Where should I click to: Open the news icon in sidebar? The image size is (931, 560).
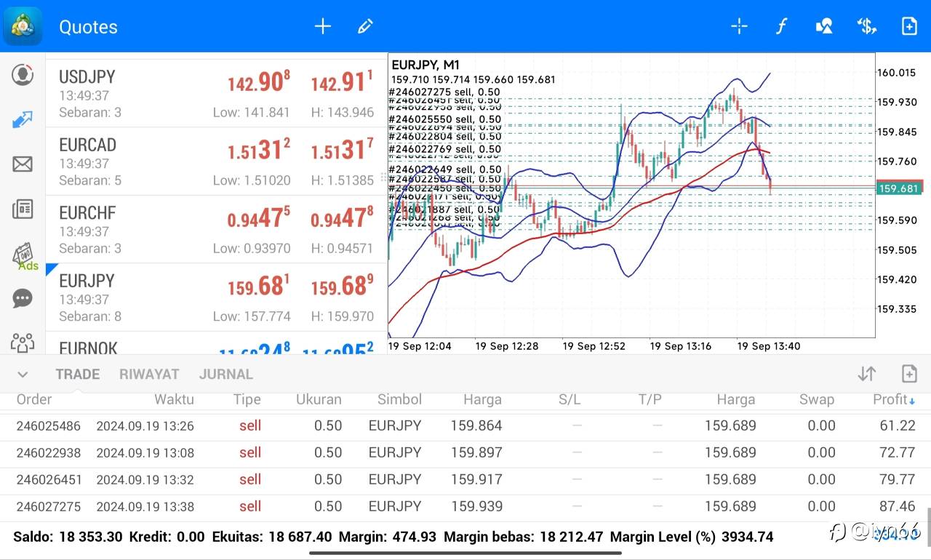click(x=23, y=209)
